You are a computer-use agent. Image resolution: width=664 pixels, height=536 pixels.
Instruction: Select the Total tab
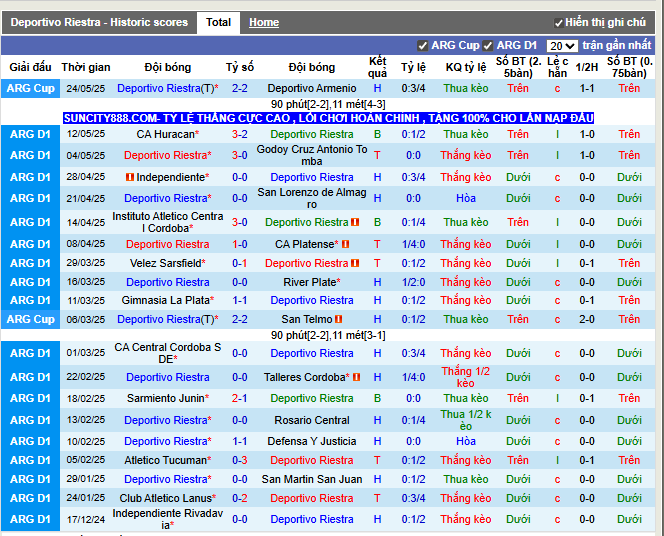click(x=219, y=22)
